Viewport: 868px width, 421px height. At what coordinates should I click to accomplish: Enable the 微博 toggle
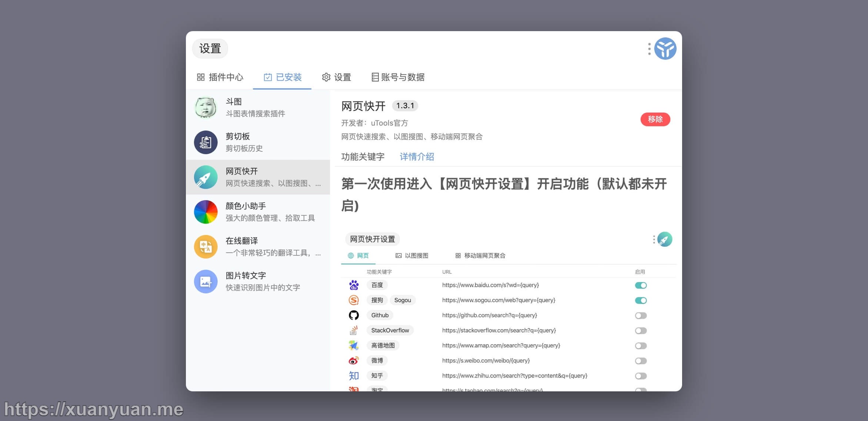coord(641,361)
